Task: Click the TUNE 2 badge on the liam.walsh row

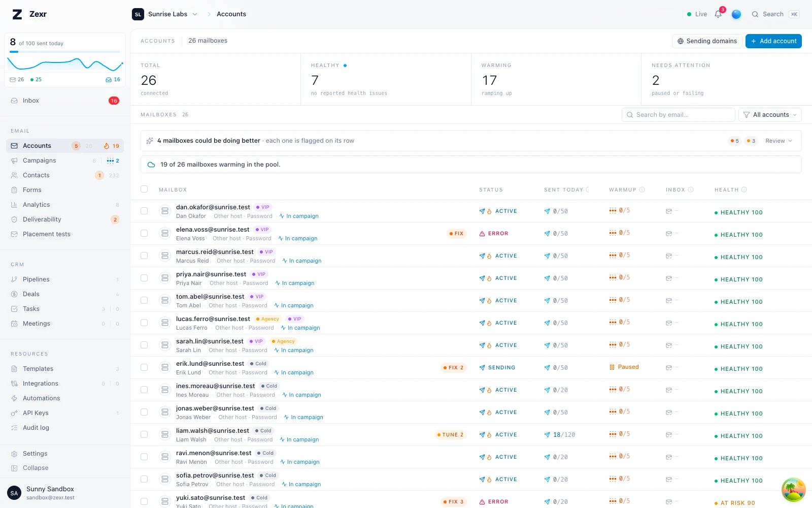Action: [x=450, y=435]
